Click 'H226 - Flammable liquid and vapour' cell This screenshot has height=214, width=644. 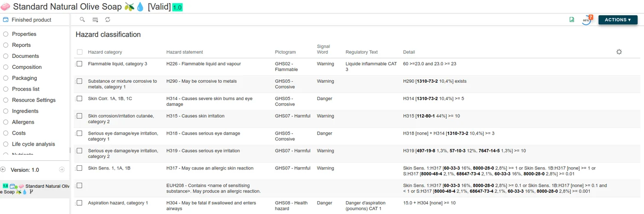coord(203,64)
